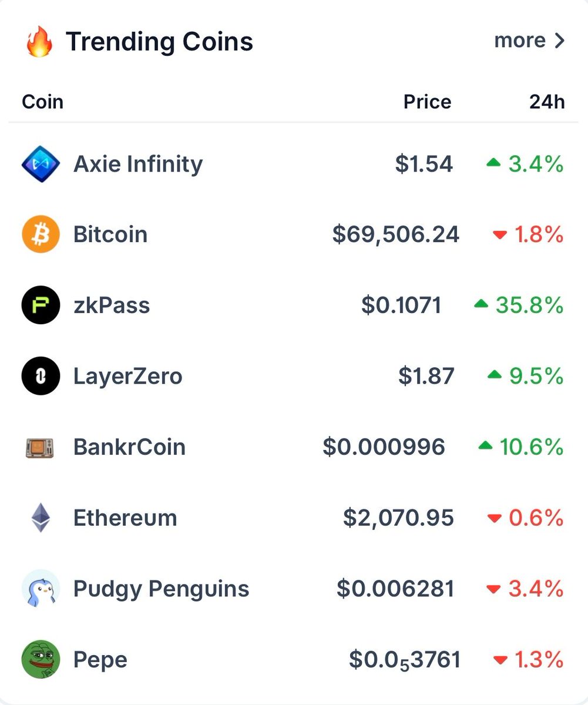588x705 pixels.
Task: Click the fire emoji beside Trending Coins
Action: [40, 42]
